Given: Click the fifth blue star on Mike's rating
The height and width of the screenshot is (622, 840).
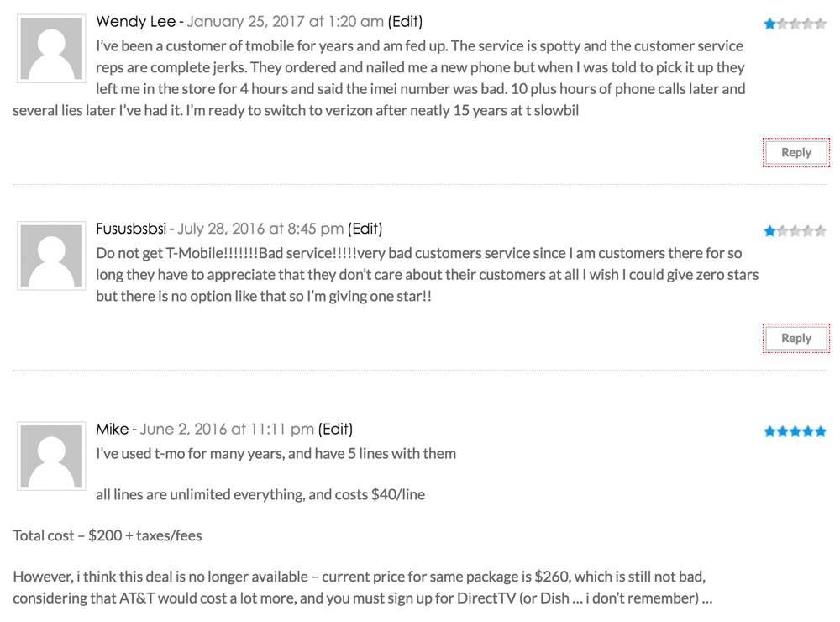Looking at the screenshot, I should pos(820,431).
